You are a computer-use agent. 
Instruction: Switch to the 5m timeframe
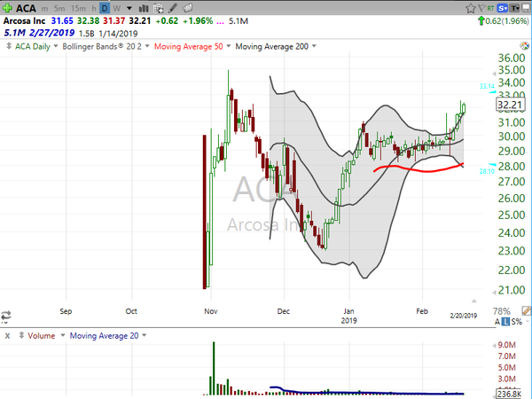click(x=59, y=9)
